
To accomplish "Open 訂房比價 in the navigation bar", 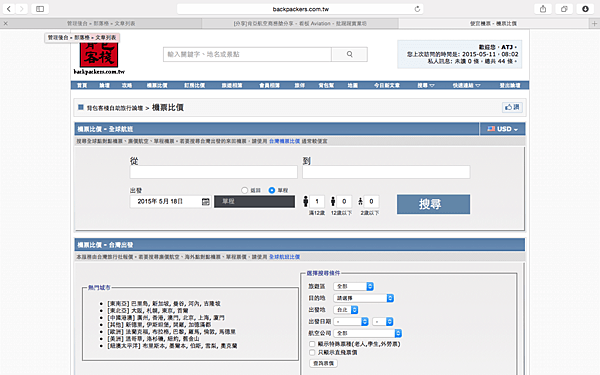I will 194,85.
